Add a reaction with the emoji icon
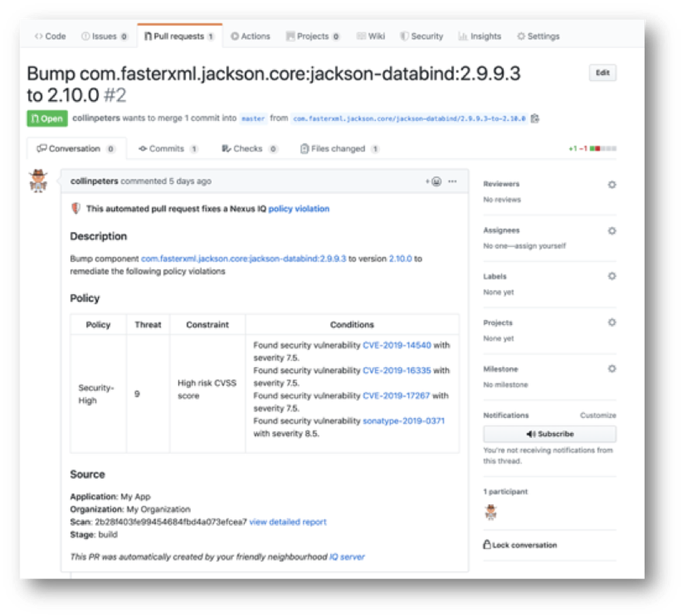The image size is (682, 616). [x=434, y=181]
